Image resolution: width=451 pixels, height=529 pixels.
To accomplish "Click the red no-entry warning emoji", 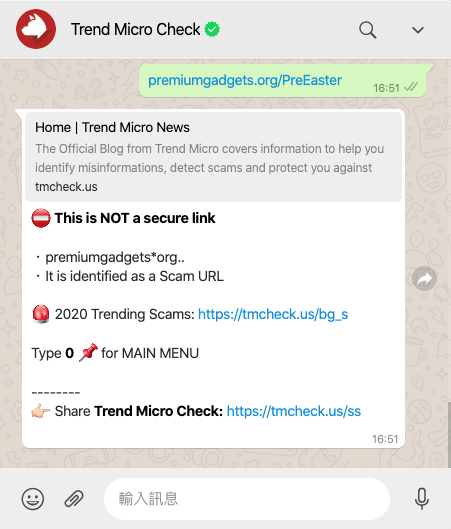I will click(41, 218).
